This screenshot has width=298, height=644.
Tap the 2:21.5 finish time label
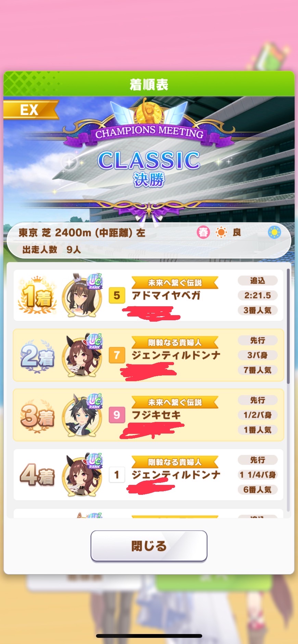point(258,295)
